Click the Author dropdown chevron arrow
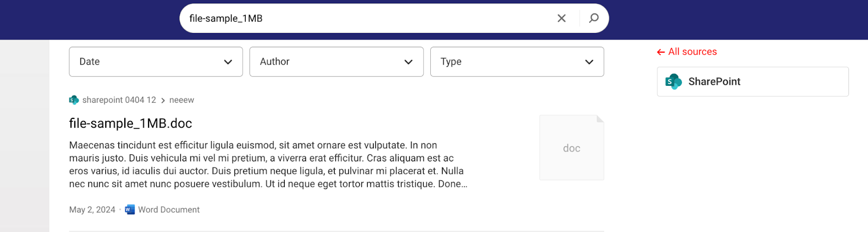This screenshot has width=868, height=232. tap(409, 62)
